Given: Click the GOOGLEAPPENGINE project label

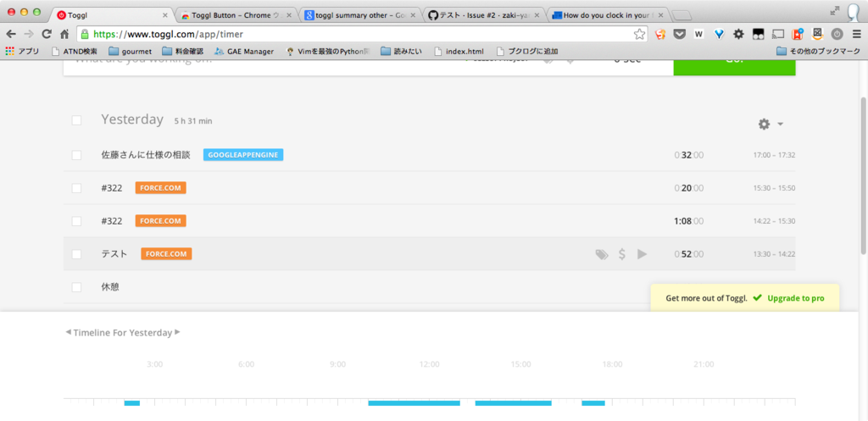Looking at the screenshot, I should 243,155.
